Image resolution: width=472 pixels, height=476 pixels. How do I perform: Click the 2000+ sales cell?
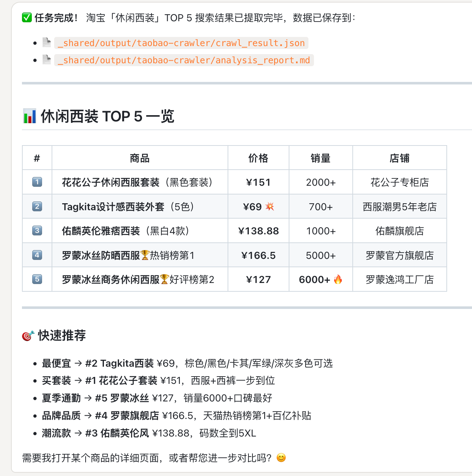click(x=321, y=182)
